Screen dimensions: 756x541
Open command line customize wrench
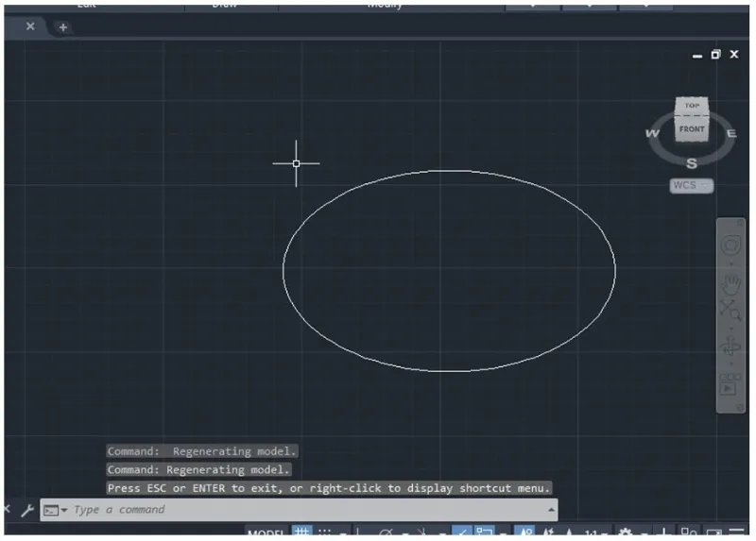[x=27, y=510]
